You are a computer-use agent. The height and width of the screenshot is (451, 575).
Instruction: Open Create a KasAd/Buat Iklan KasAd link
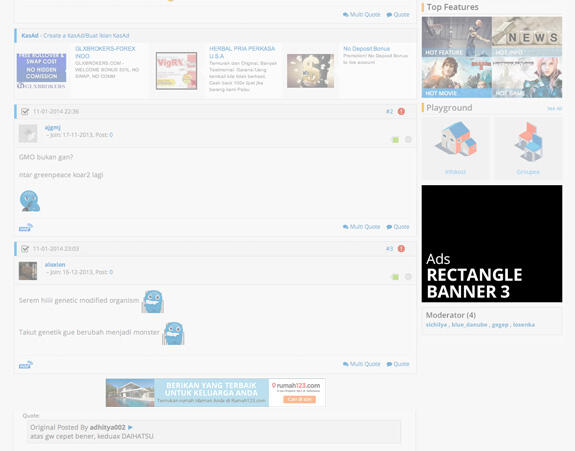(x=86, y=36)
